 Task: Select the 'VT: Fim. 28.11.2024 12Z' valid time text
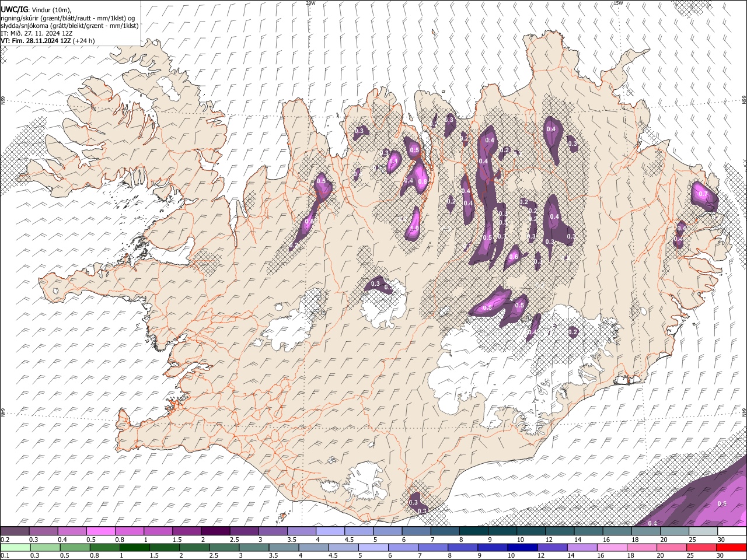coord(36,41)
